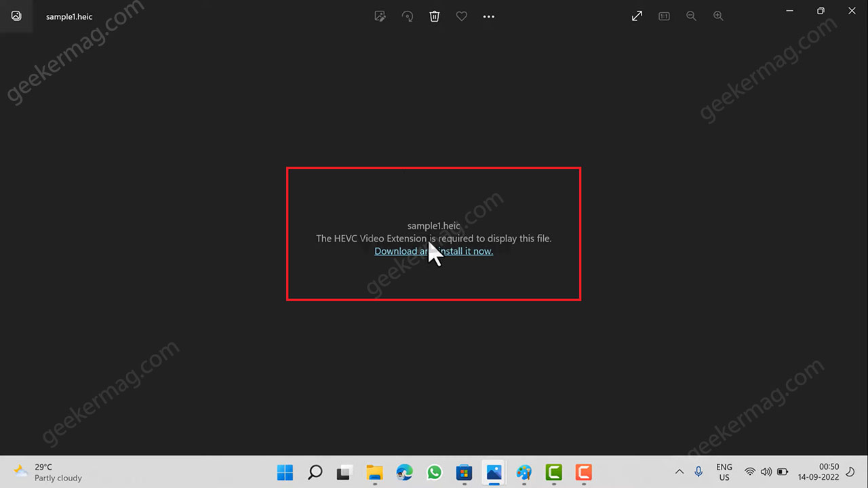Open the green Camtasia taskbar icon

pyautogui.click(x=554, y=472)
